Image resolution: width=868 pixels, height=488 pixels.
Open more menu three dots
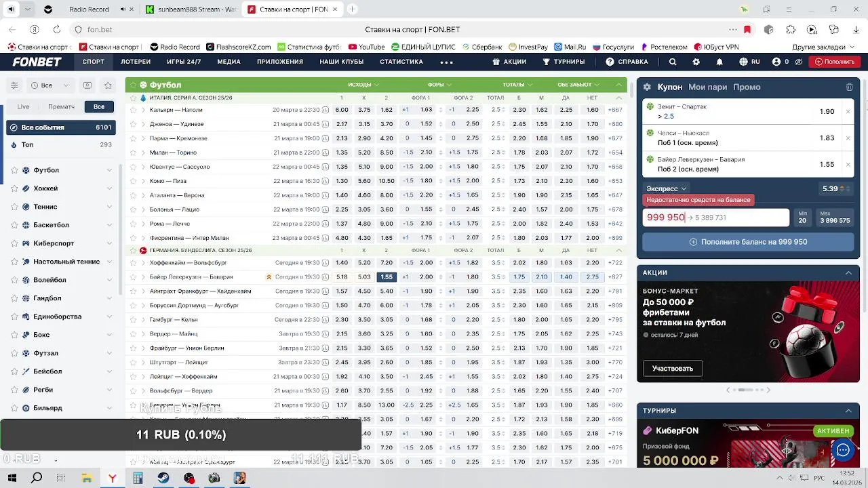pyautogui.click(x=446, y=62)
